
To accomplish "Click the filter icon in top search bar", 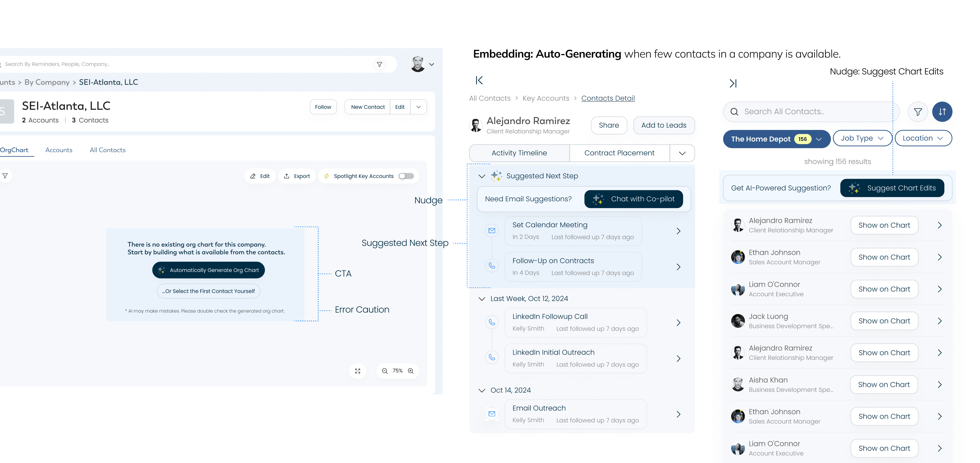I will point(379,64).
